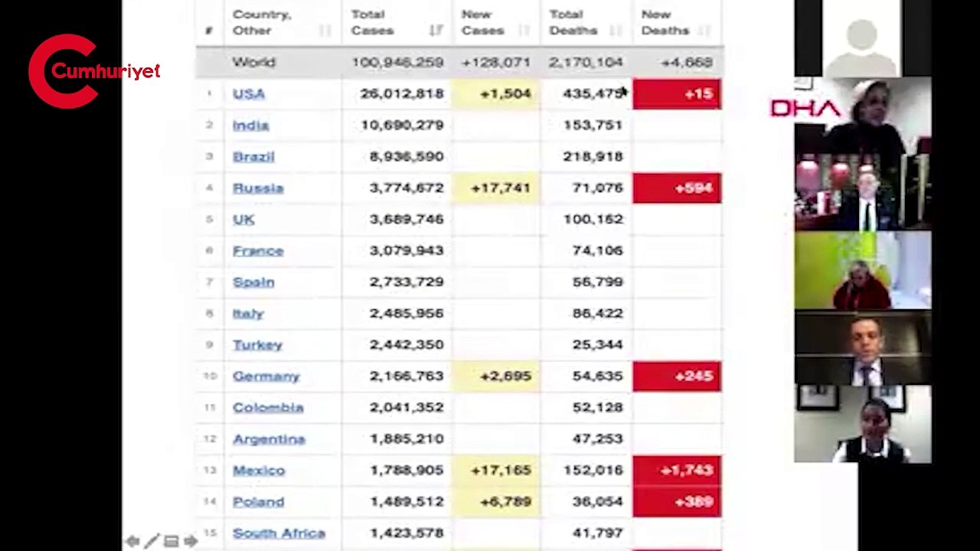Advance with the next slide arrow
The image size is (980, 551).
(x=190, y=542)
